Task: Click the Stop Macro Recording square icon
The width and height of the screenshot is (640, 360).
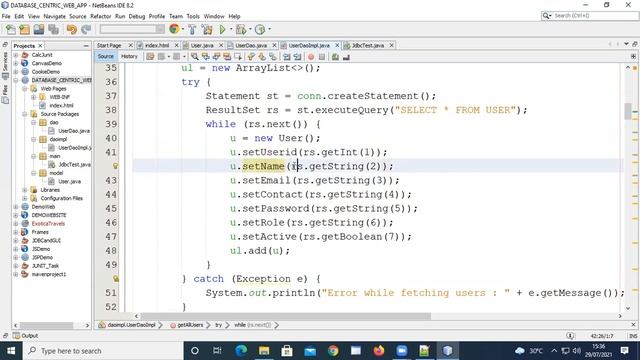Action: (322, 57)
